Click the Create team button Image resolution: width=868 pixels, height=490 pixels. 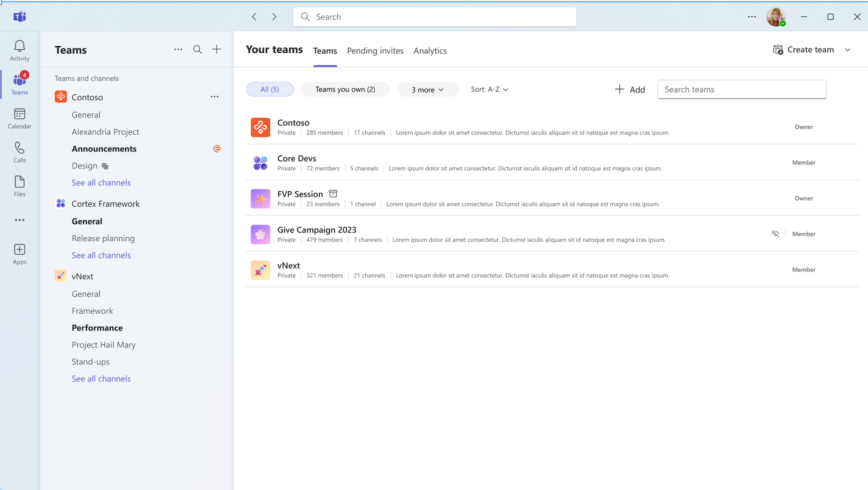pos(803,50)
